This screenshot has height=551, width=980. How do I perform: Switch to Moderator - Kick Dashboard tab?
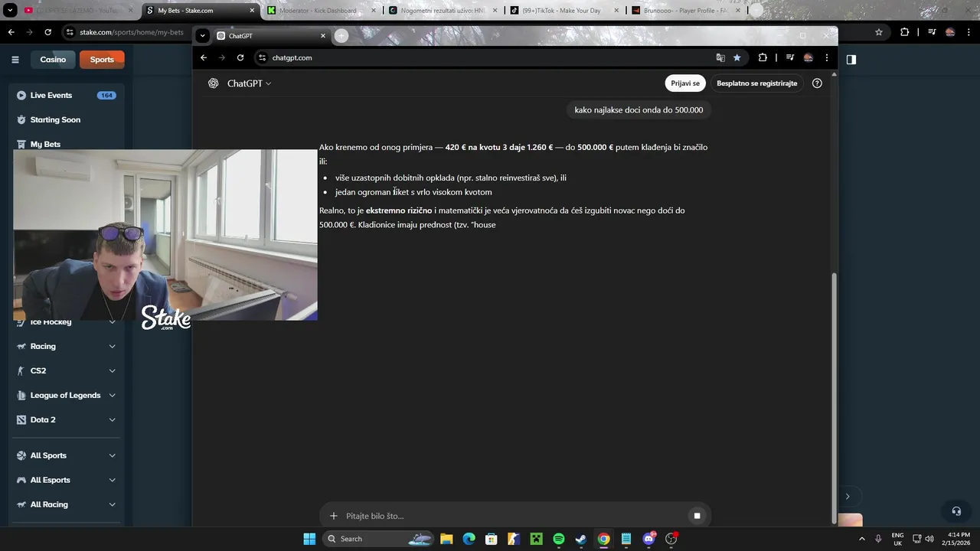(x=322, y=11)
